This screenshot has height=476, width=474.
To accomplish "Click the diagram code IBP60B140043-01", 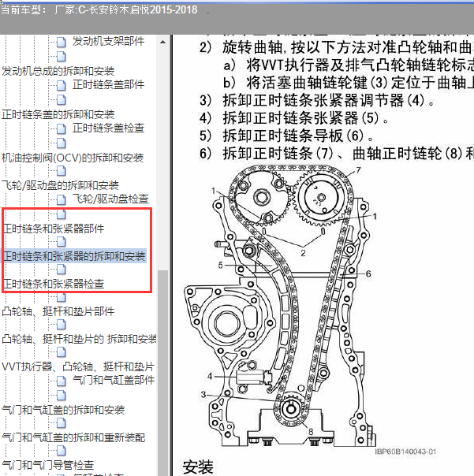I will click(405, 452).
